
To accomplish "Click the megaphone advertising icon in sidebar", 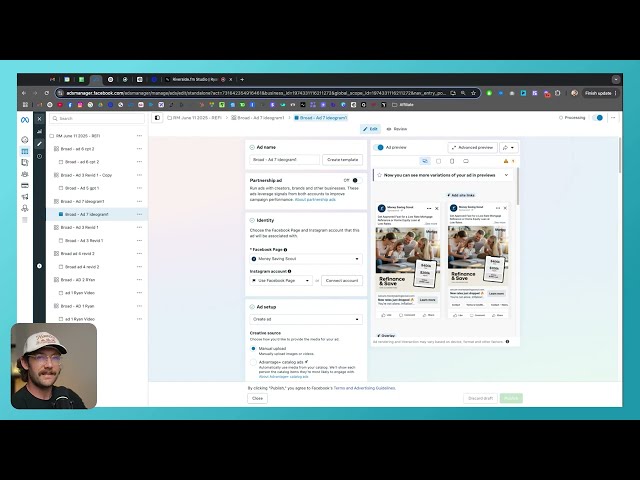I will coord(25,197).
